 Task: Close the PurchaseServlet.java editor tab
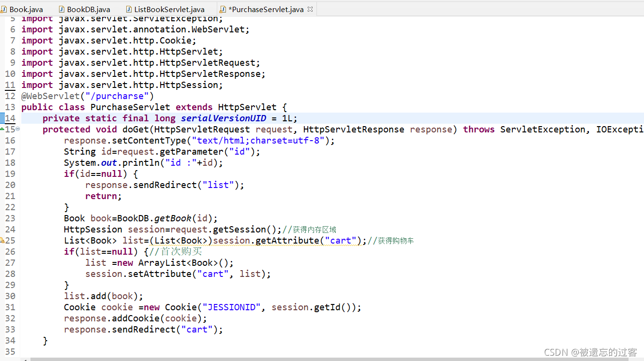coord(310,9)
